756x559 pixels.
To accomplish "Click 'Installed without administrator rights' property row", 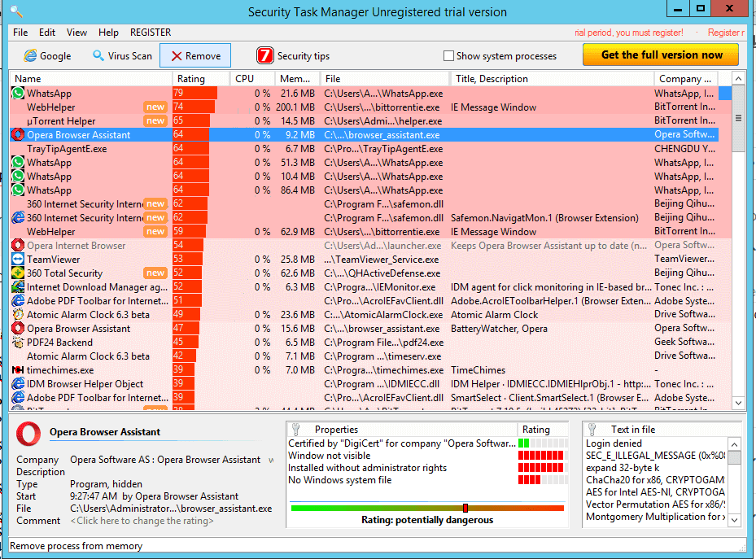I will [x=428, y=468].
